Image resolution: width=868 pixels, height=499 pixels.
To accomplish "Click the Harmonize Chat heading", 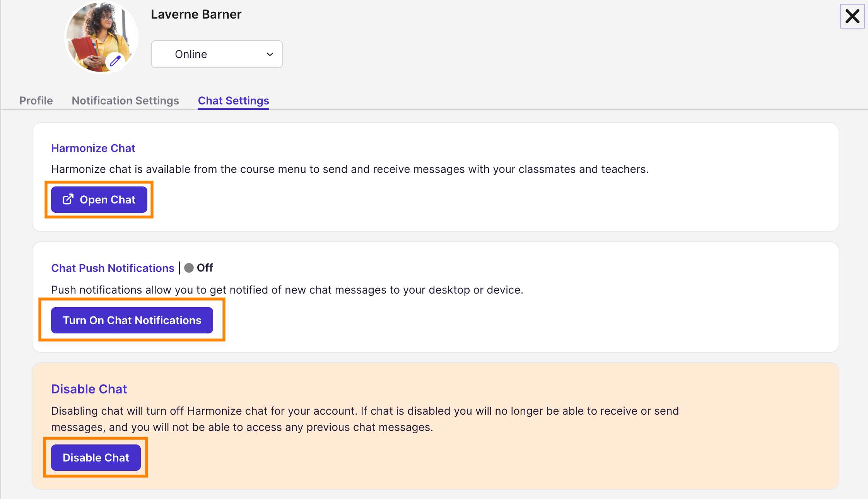I will 93,148.
